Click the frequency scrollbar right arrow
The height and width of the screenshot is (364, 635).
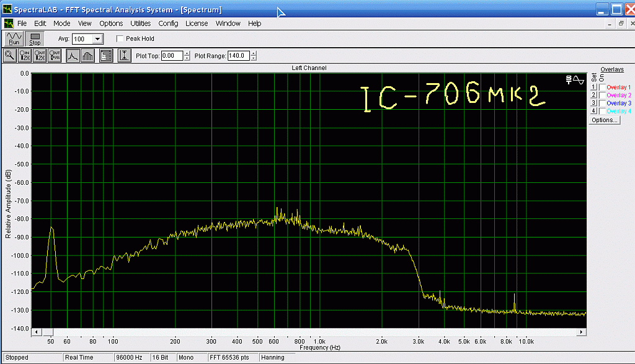tap(581, 332)
